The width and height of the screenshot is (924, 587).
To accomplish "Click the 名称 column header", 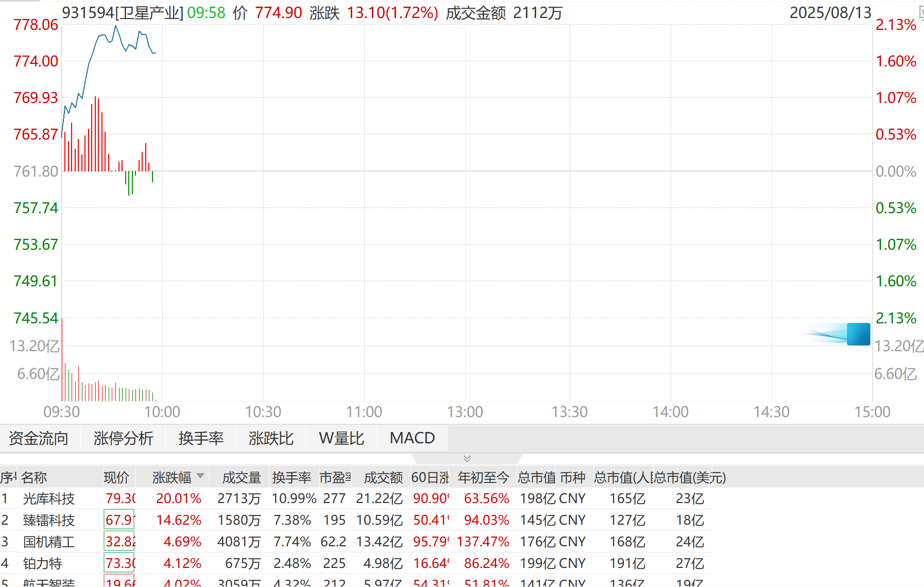I will coord(34,478).
